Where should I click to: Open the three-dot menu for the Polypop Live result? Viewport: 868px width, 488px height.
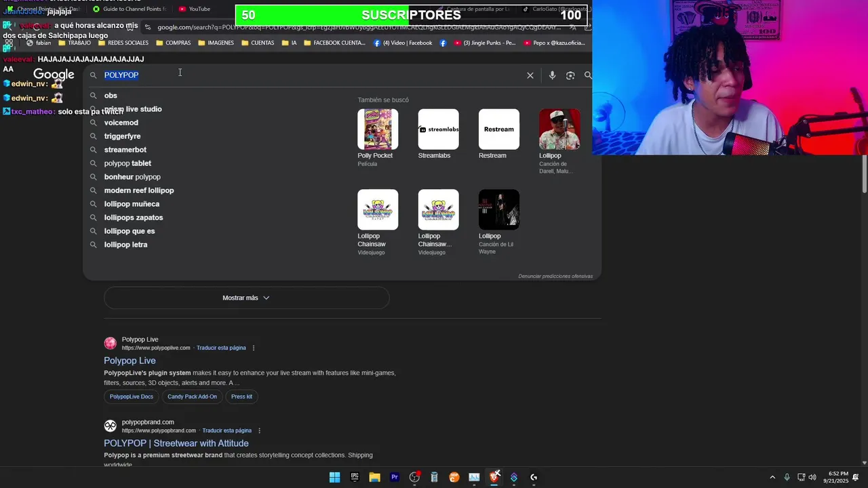[254, 348]
